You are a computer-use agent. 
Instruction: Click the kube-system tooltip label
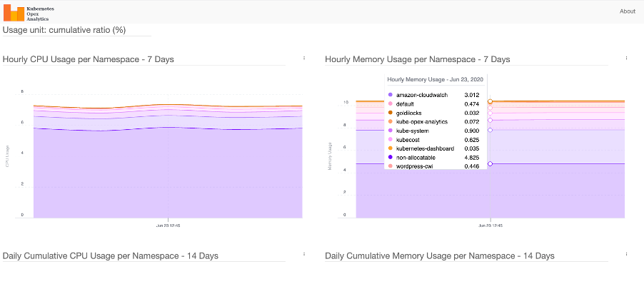(x=413, y=131)
